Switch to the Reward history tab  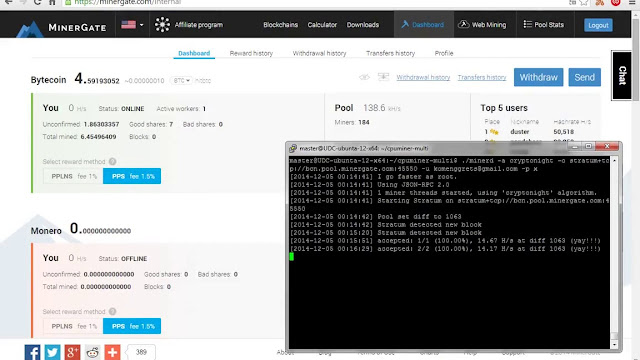tap(251, 53)
